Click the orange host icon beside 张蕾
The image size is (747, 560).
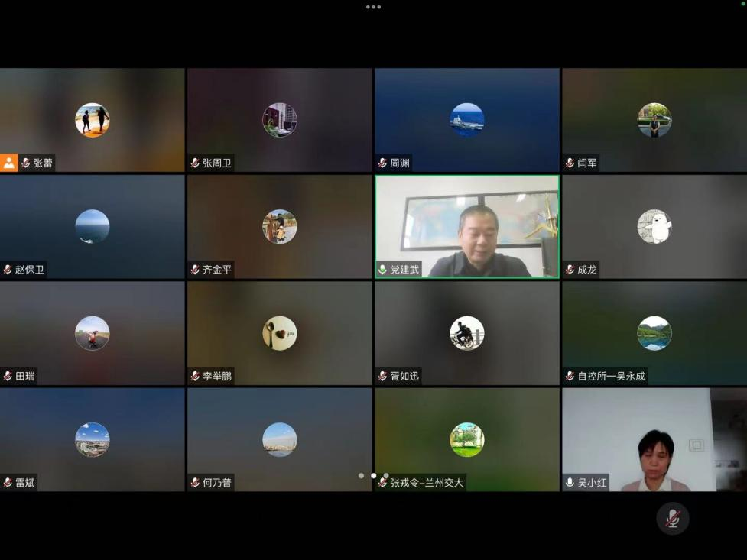pyautogui.click(x=9, y=163)
